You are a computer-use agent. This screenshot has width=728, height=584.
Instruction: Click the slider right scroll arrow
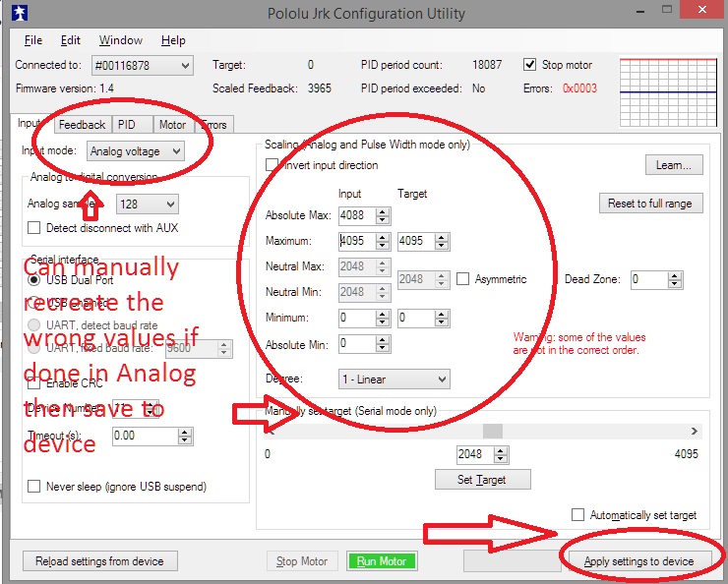[x=695, y=431]
